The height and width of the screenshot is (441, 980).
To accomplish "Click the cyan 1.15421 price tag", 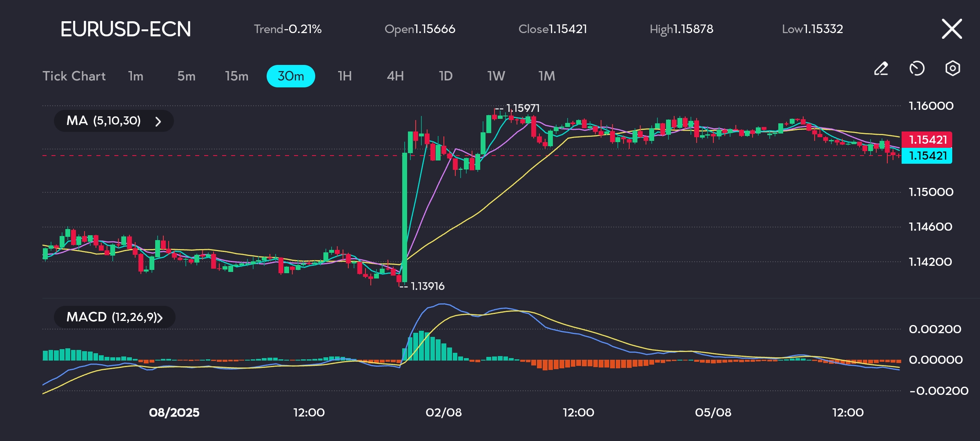I will tap(927, 156).
